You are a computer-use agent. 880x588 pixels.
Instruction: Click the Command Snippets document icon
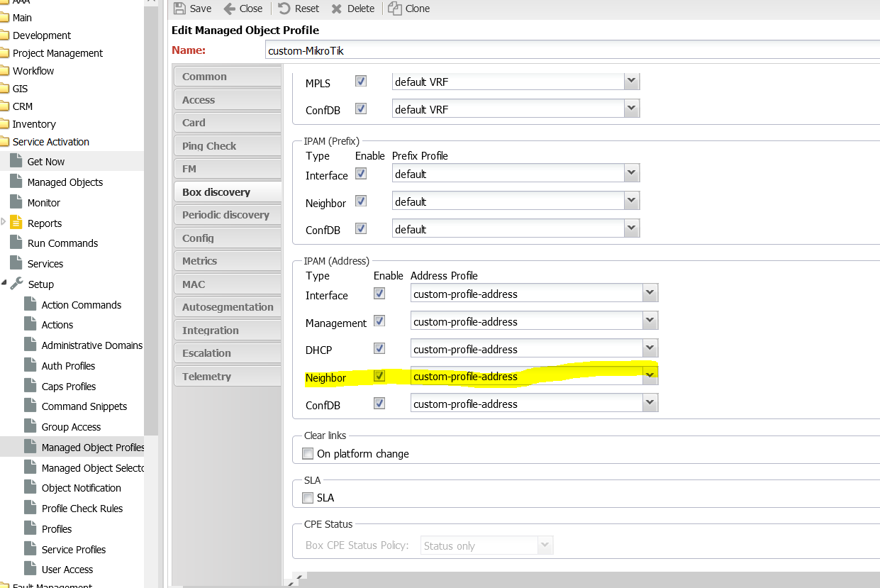pyautogui.click(x=30, y=406)
